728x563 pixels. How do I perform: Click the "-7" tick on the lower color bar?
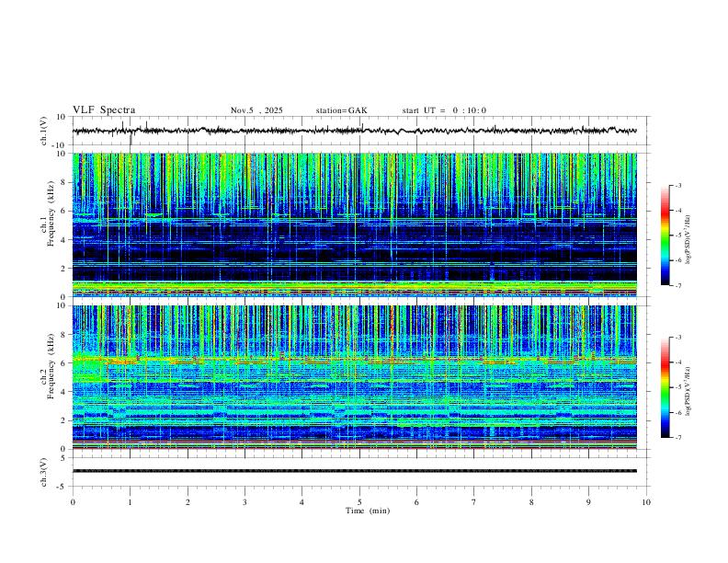tap(677, 438)
